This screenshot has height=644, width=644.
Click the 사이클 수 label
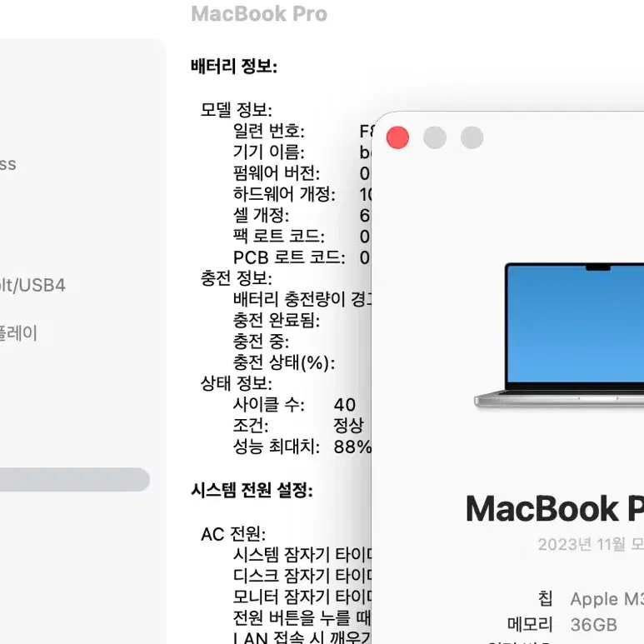tap(269, 405)
